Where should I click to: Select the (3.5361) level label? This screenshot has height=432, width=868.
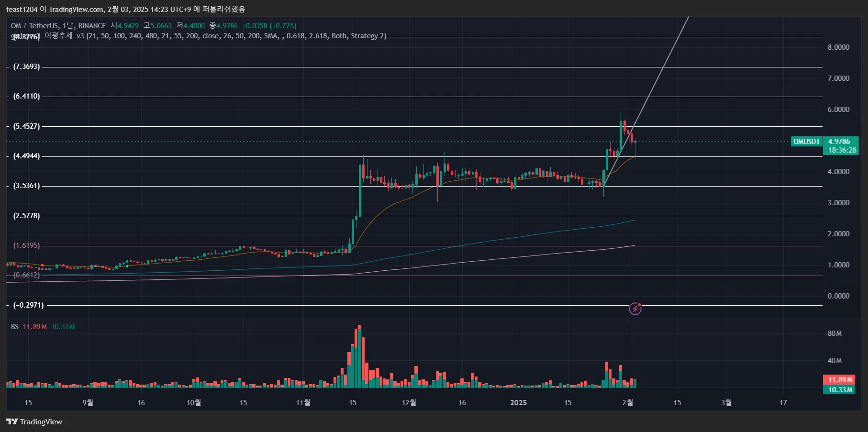point(26,186)
